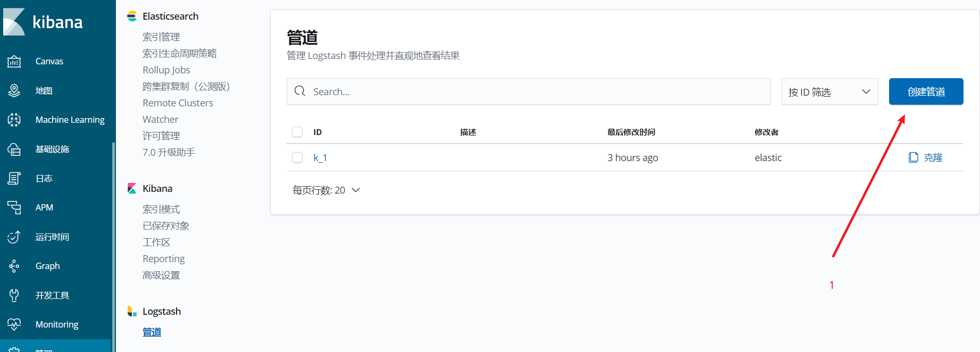This screenshot has height=352, width=980.
Task: Open pipeline k_1 link
Action: (320, 157)
